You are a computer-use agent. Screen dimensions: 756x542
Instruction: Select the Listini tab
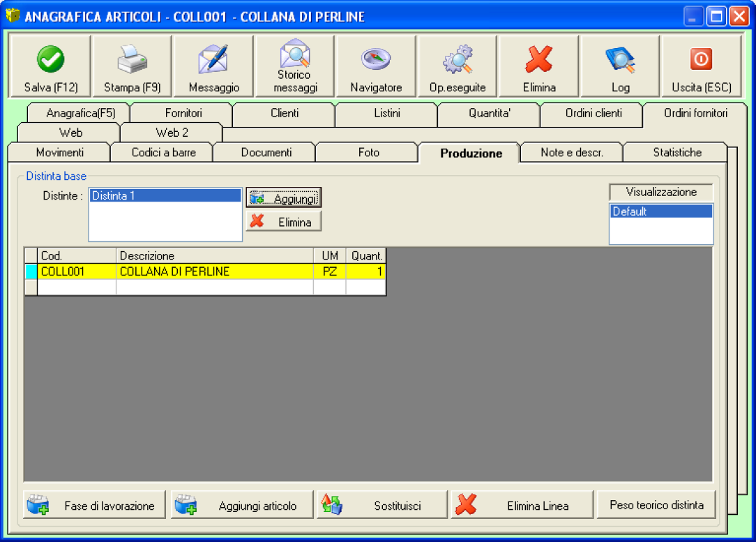point(386,113)
